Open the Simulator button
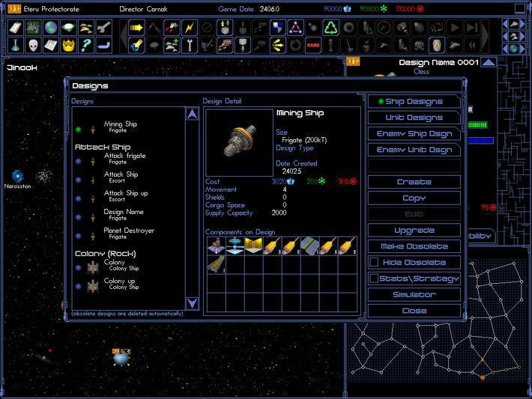This screenshot has width=532, height=399. click(x=414, y=295)
